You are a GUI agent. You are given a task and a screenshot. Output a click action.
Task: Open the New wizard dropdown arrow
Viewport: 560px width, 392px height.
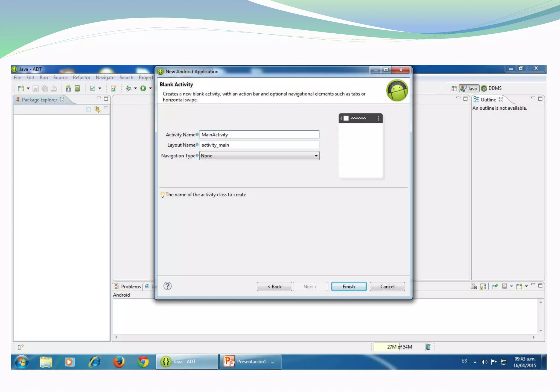pyautogui.click(x=28, y=88)
